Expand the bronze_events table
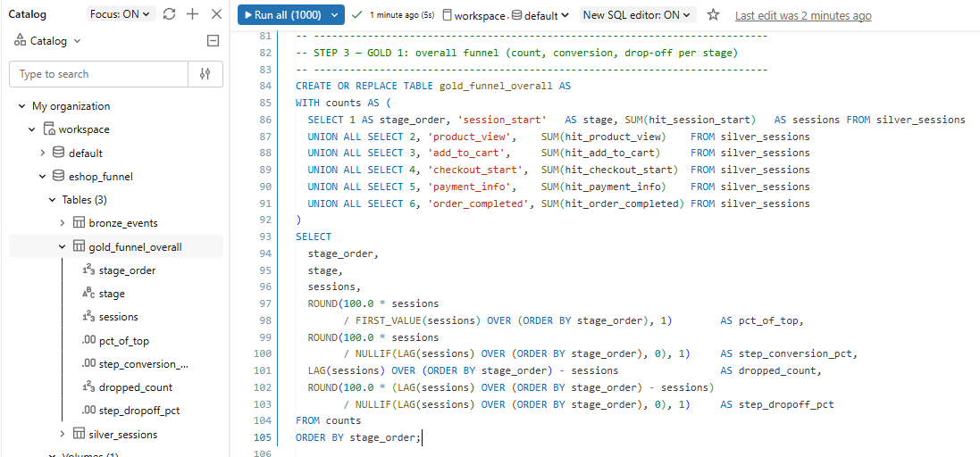The height and width of the screenshot is (457, 980). 63,223
